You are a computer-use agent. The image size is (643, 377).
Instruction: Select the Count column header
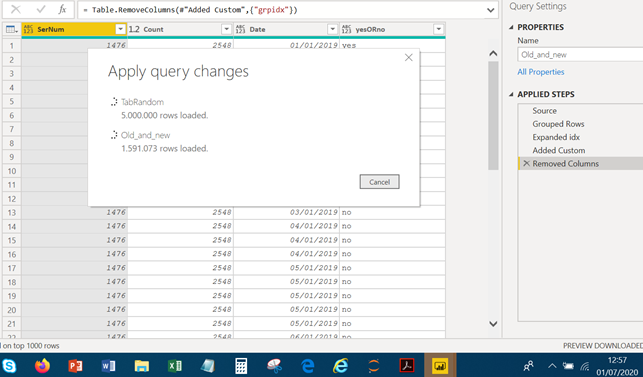pos(180,29)
